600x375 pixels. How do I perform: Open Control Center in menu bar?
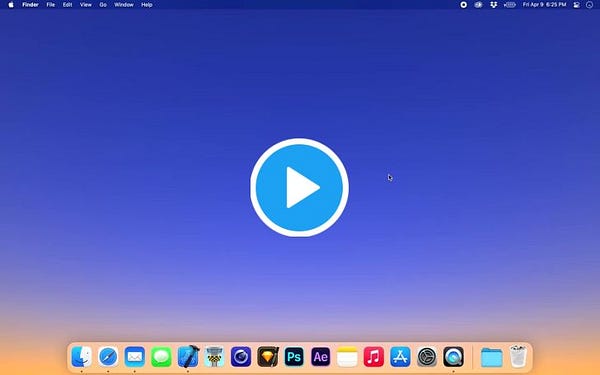click(x=576, y=5)
